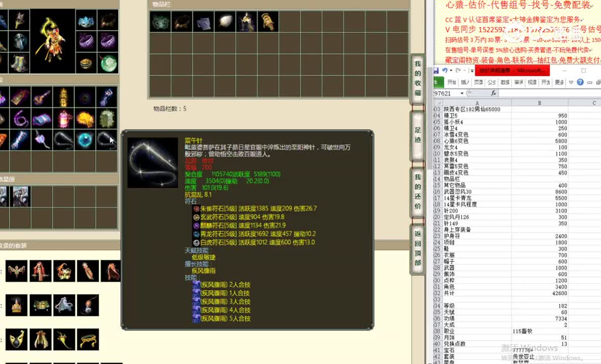Click the Excel formula bar input
Screen dimensions: 601x364
[550, 94]
